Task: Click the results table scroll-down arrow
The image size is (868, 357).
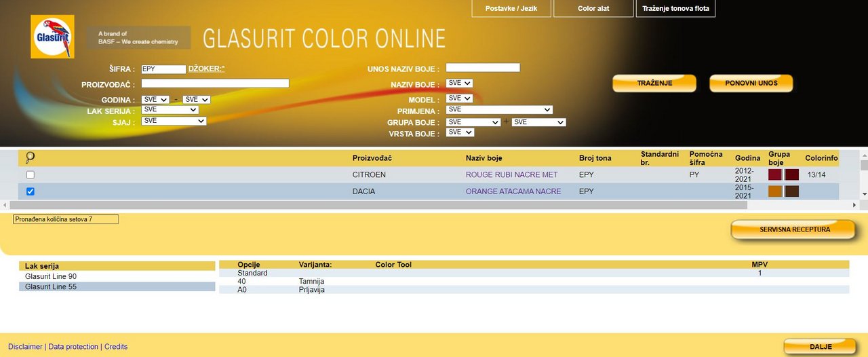Action: click(863, 195)
